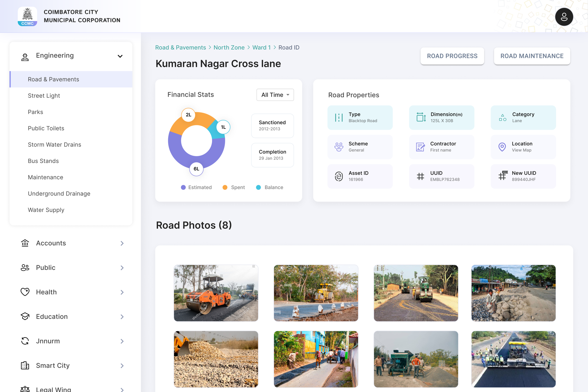Screen dimensions: 588x392
Task: Go to Road & Pavements breadcrumb link
Action: click(181, 47)
